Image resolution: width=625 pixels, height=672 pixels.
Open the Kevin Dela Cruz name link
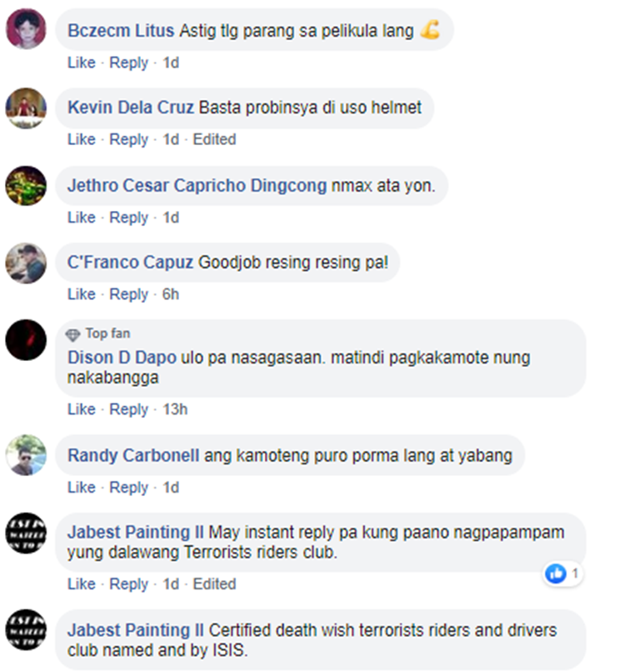pos(131,108)
